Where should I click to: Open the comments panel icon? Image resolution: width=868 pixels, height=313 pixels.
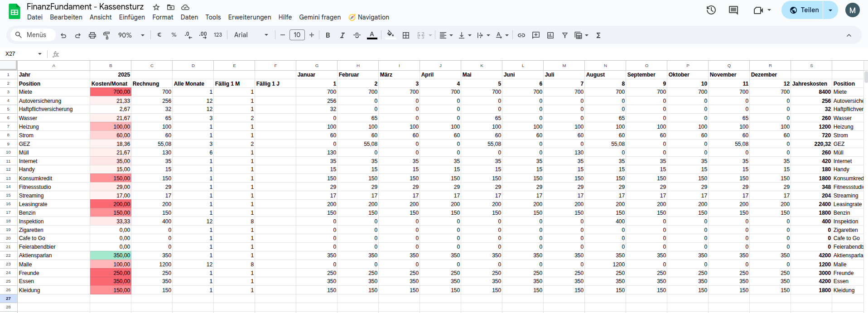point(733,10)
